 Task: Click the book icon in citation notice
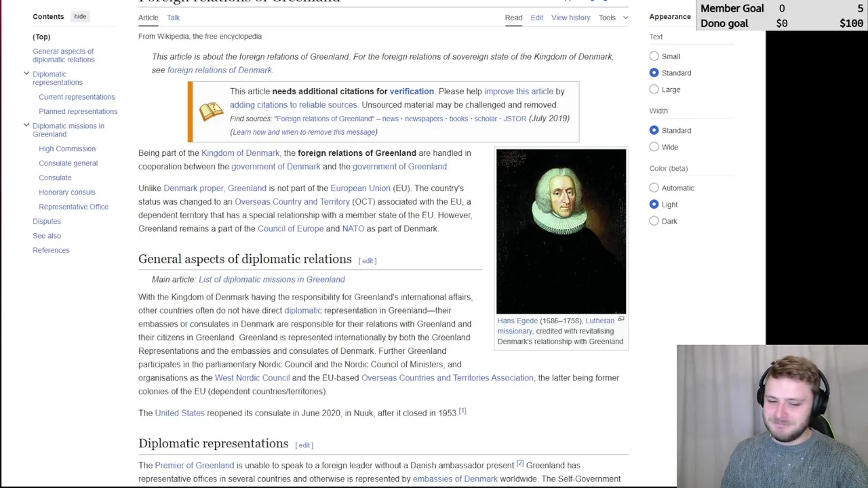click(x=211, y=111)
